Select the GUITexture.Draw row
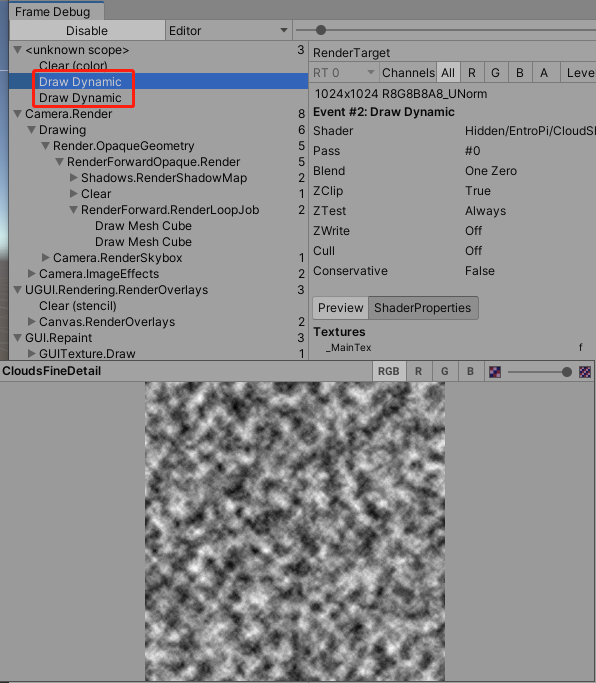 (159, 353)
